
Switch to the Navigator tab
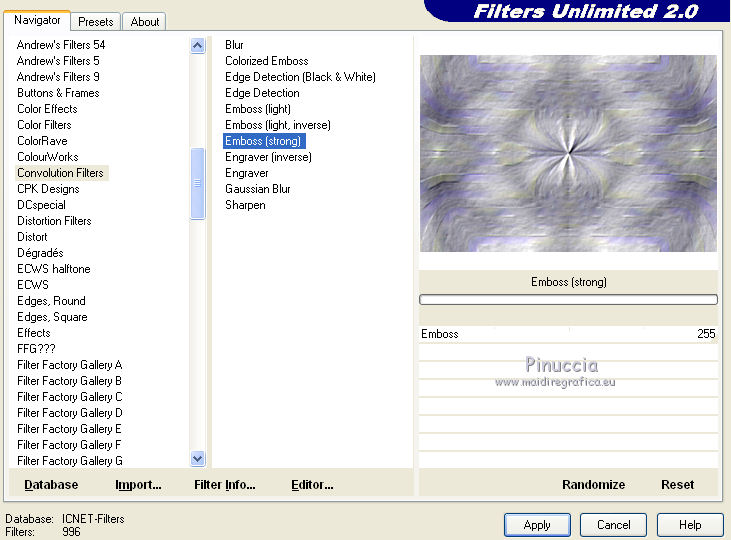(x=37, y=20)
